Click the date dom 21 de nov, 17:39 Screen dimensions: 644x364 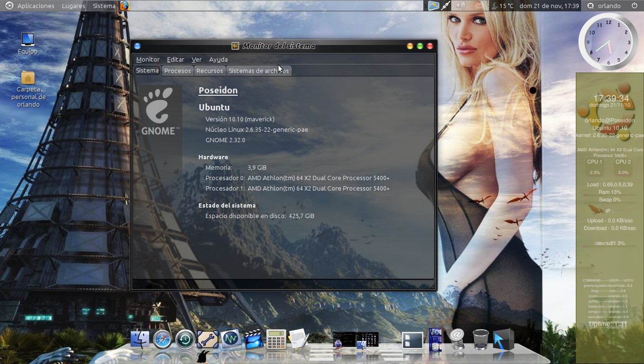pyautogui.click(x=549, y=6)
